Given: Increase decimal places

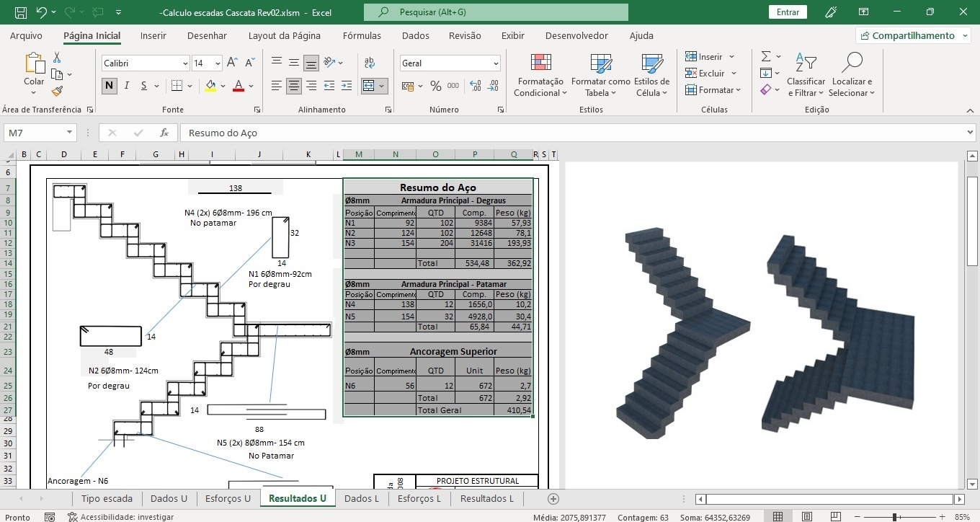Looking at the screenshot, I should point(475,86).
